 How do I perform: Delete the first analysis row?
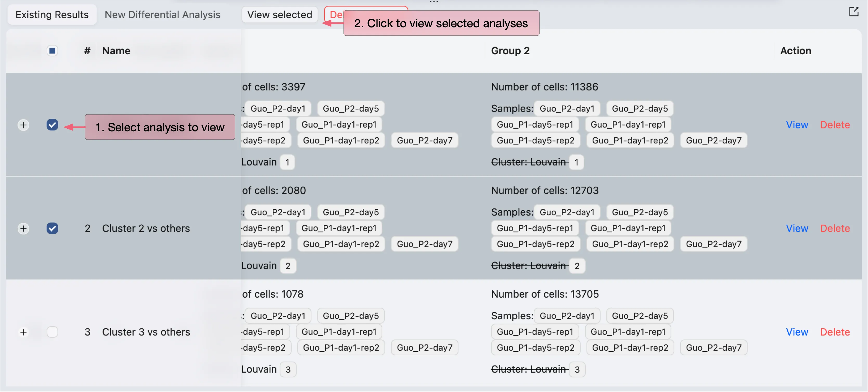tap(834, 125)
